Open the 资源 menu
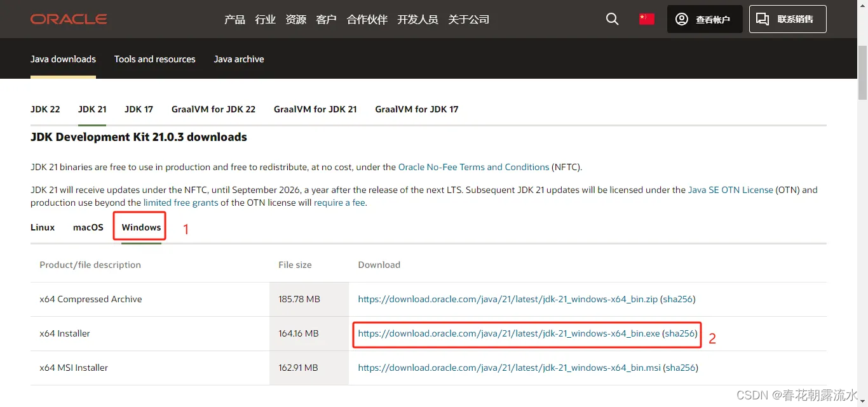This screenshot has height=407, width=868. click(296, 20)
